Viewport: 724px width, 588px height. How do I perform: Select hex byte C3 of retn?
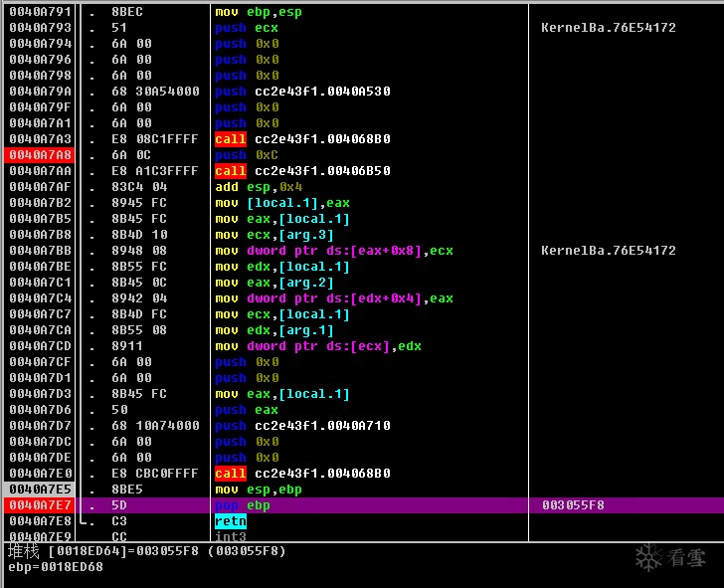[119, 521]
